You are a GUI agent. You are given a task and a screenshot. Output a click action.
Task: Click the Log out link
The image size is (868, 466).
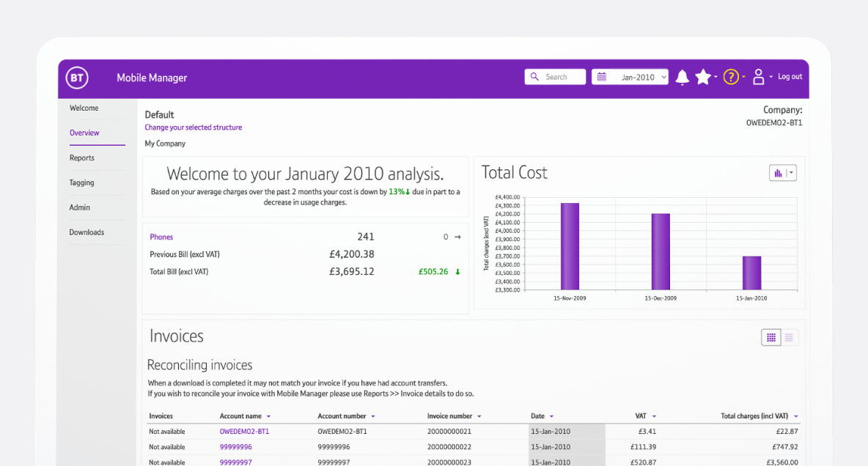click(x=790, y=77)
